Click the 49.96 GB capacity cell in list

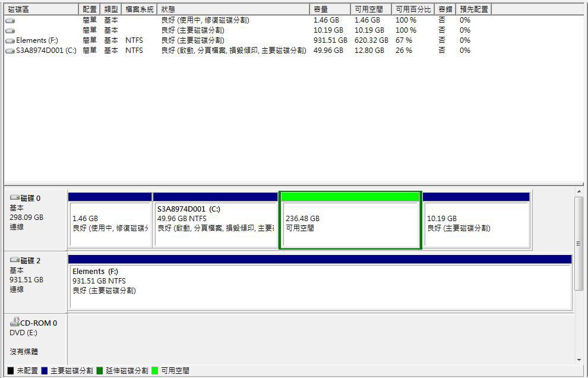coord(328,51)
